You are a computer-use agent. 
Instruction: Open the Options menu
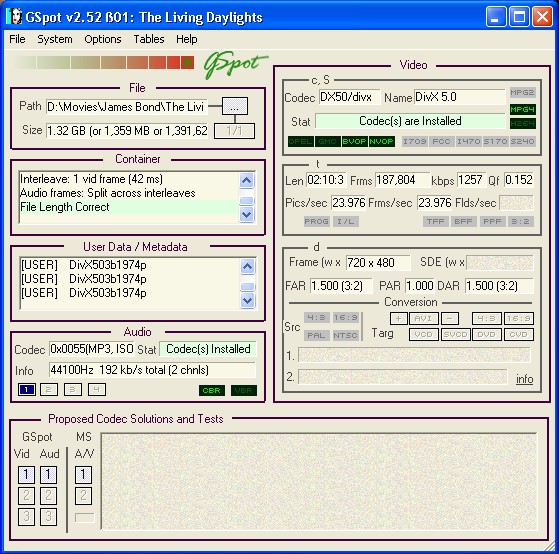click(103, 39)
